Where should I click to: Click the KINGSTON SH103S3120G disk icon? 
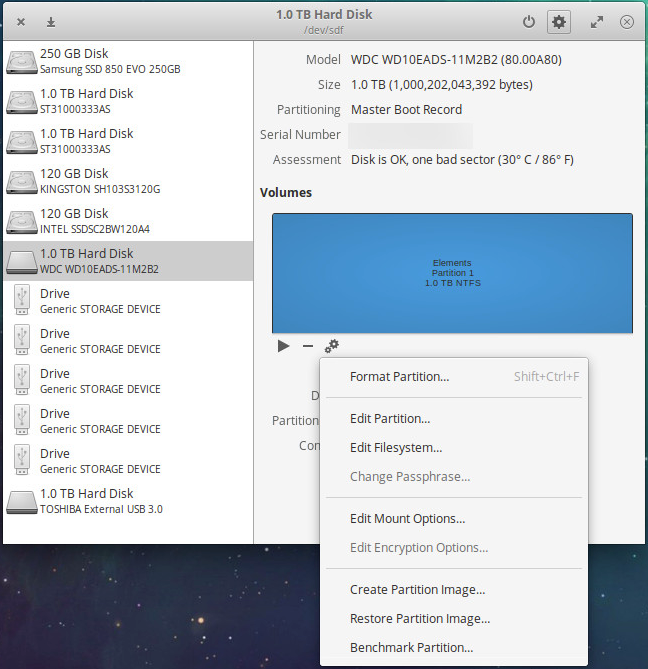click(x=21, y=182)
